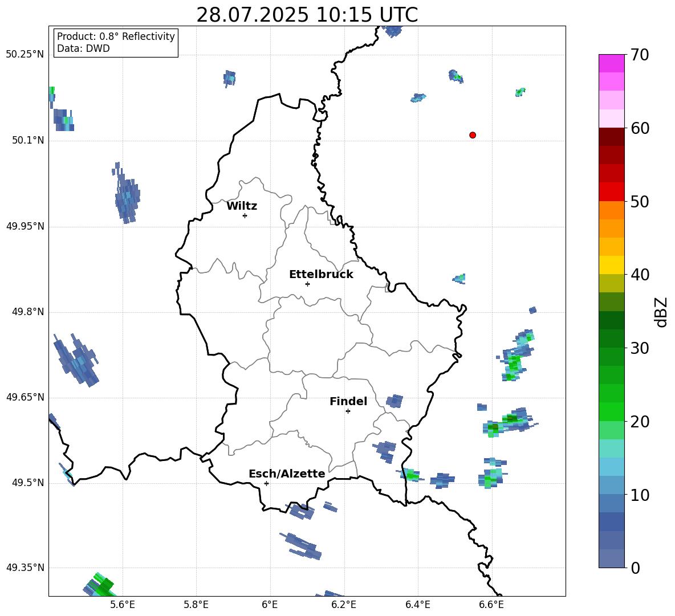The image size is (675, 616).
Task: Click the 50.25°N latitude label
Action: tap(25, 55)
